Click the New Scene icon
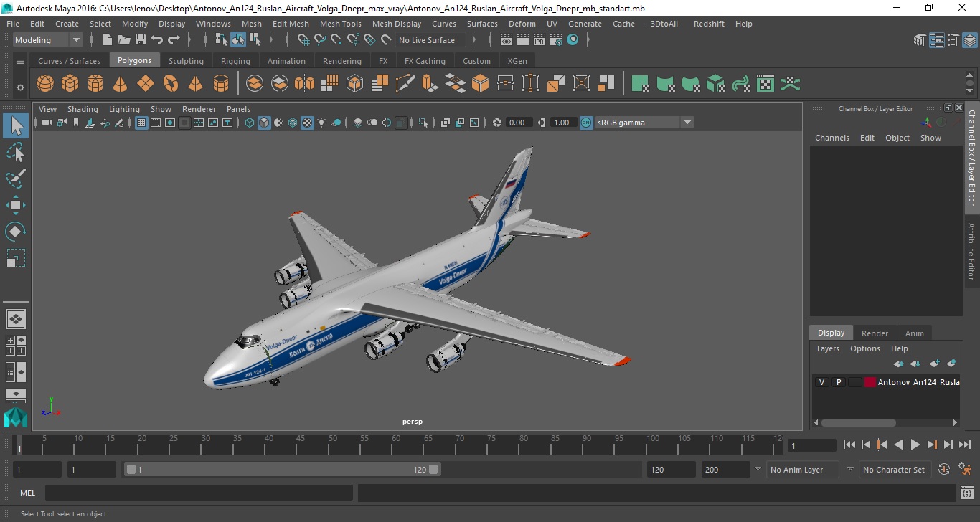Viewport: 980px width, 522px height. point(108,40)
